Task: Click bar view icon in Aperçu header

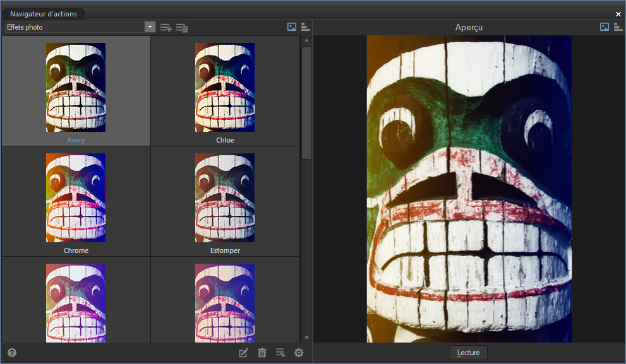Action: (618, 27)
